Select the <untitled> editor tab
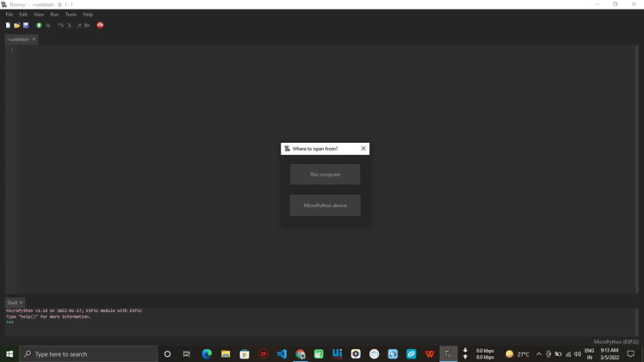Image resolution: width=644 pixels, height=362 pixels. [x=18, y=40]
